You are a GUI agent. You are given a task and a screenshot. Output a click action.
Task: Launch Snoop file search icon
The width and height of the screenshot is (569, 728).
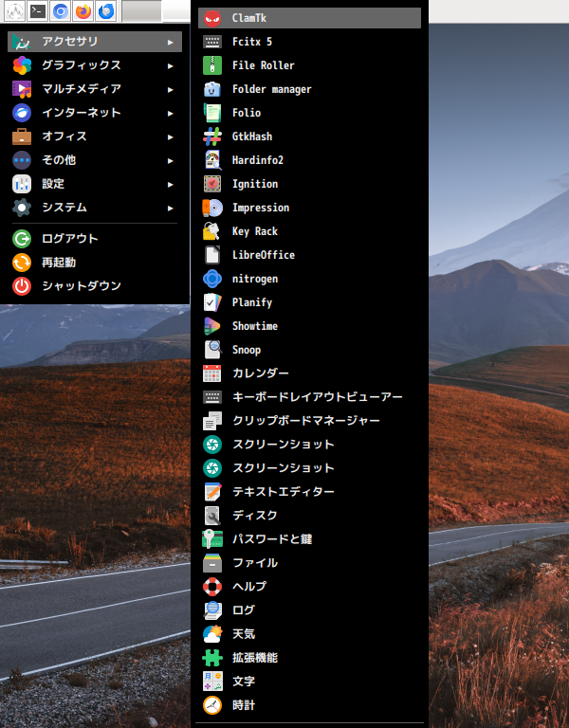point(212,350)
